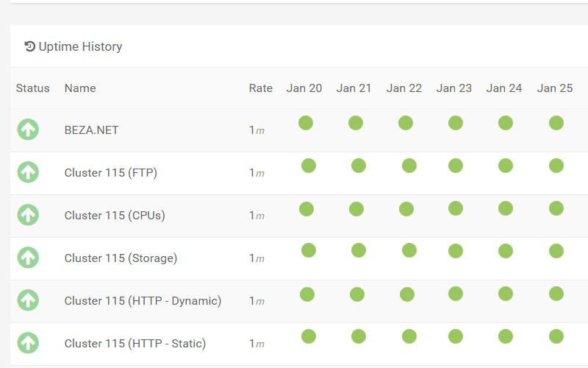
Task: Click the Jan 24 column header
Action: (x=504, y=88)
